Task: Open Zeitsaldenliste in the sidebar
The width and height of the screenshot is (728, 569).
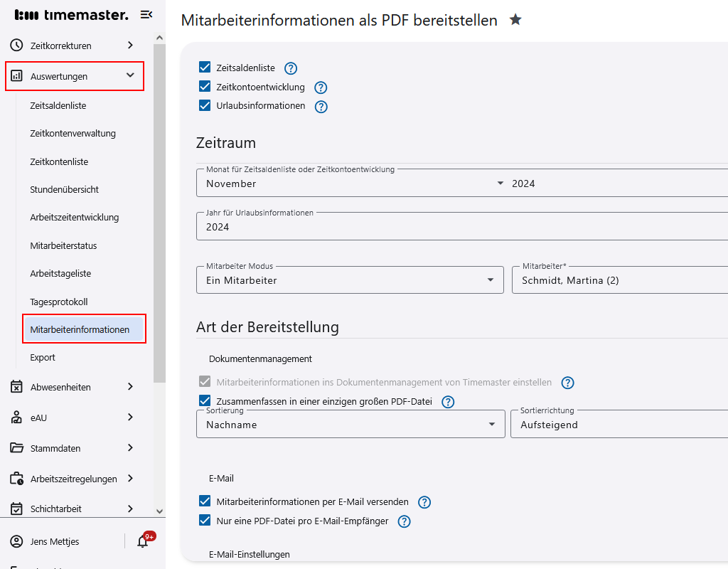Action: pyautogui.click(x=58, y=105)
